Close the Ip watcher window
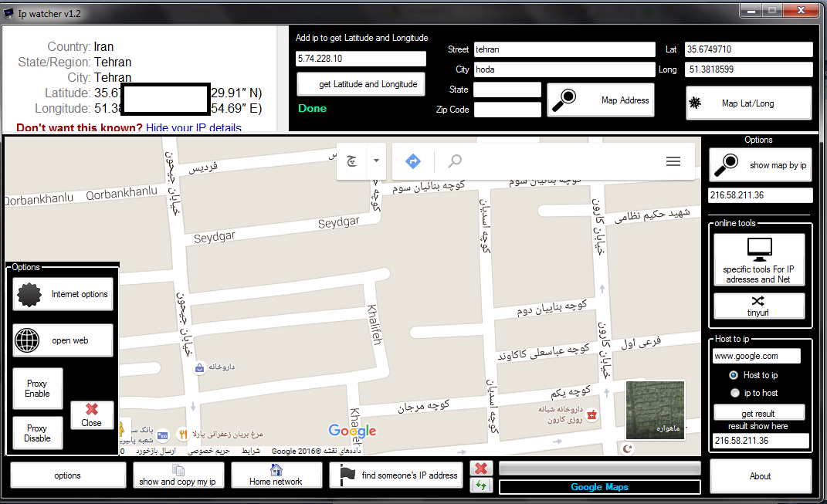The image size is (827, 504). (800, 10)
